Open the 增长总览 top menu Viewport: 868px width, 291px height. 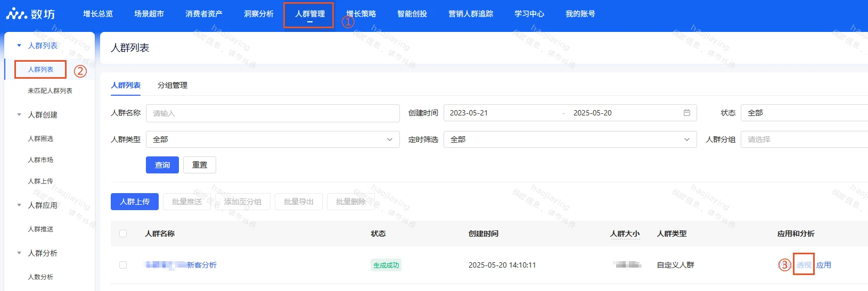[98, 14]
